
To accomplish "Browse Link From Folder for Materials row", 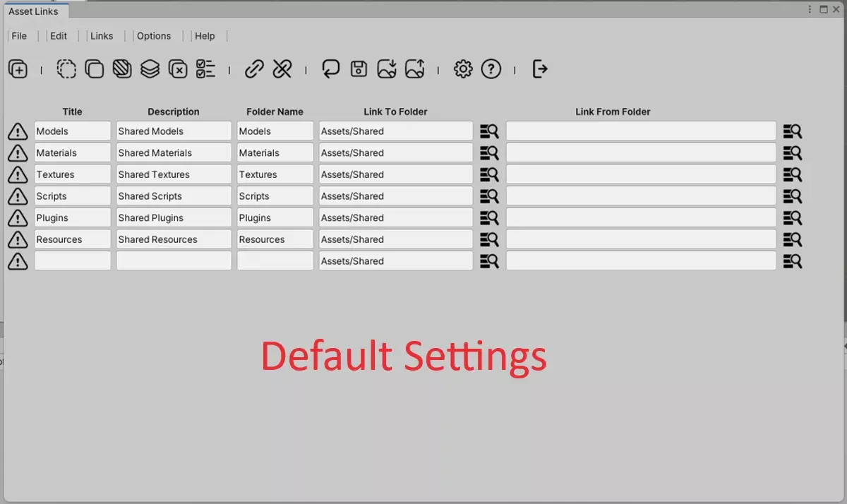I will coord(793,153).
